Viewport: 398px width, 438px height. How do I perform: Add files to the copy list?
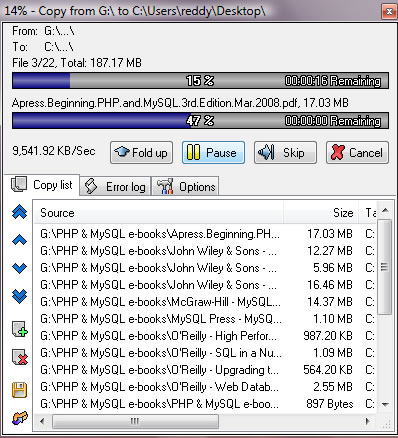pyautogui.click(x=20, y=329)
